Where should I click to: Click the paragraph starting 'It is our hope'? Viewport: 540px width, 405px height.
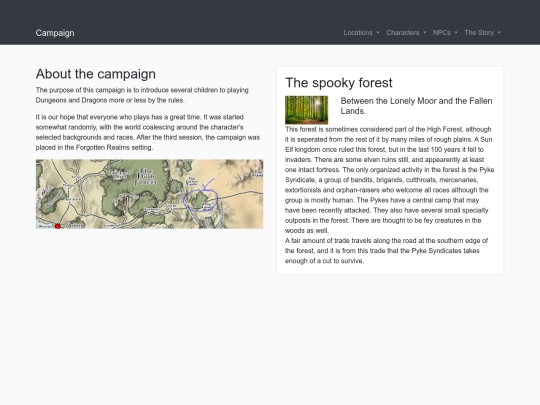148,132
